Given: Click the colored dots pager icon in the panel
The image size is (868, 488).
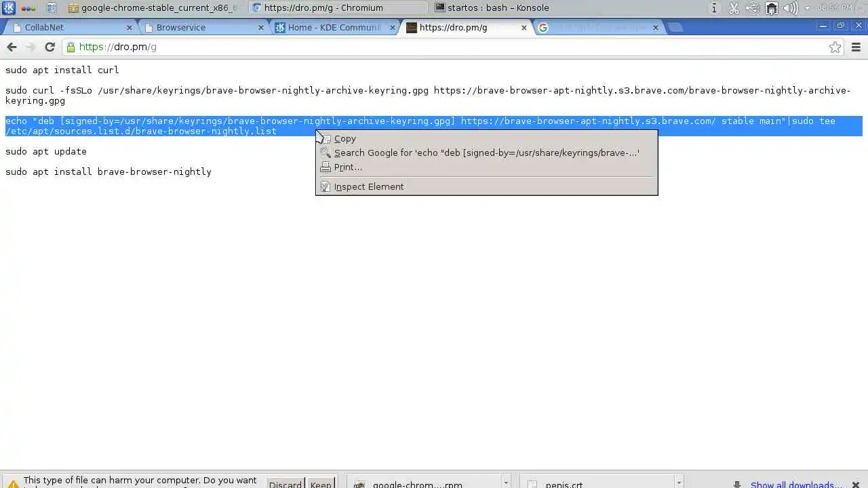Looking at the screenshot, I should pyautogui.click(x=28, y=8).
